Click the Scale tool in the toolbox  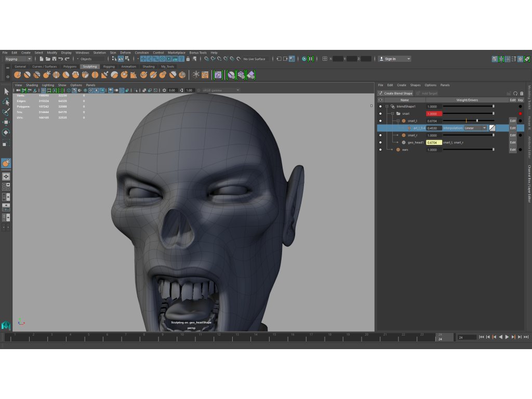[6, 142]
